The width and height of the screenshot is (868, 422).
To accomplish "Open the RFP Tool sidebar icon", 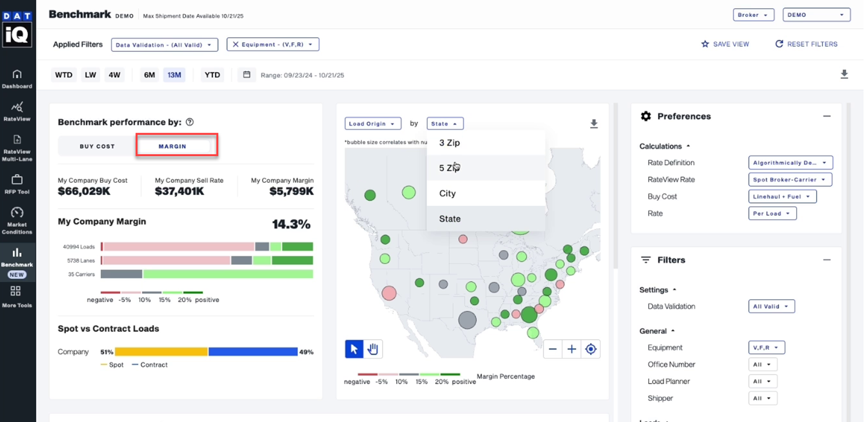I will pos(17,184).
